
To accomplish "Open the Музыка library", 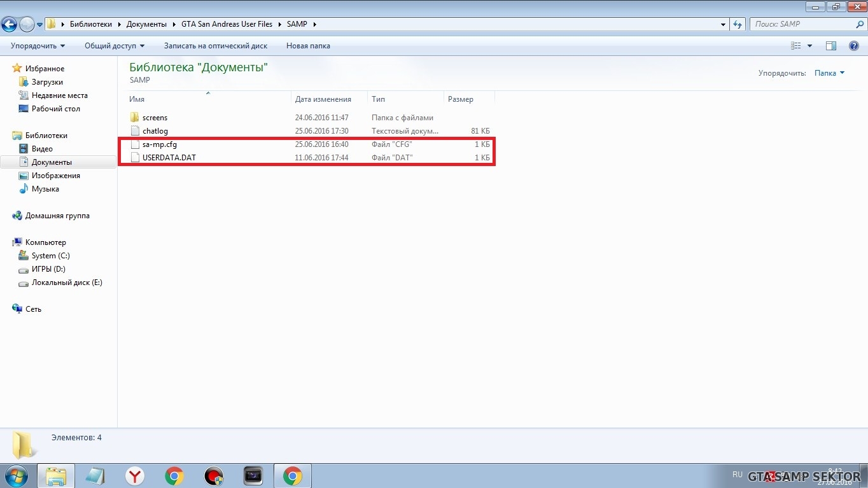I will [45, 189].
